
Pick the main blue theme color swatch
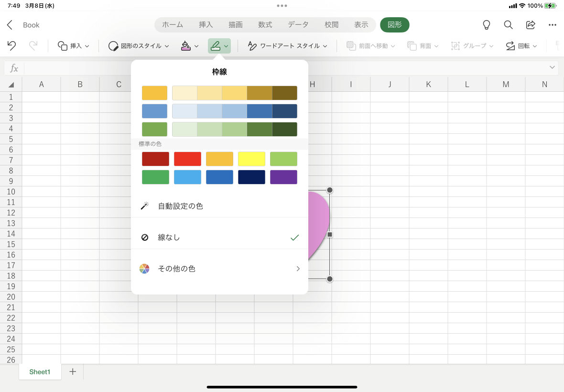pyautogui.click(x=155, y=111)
